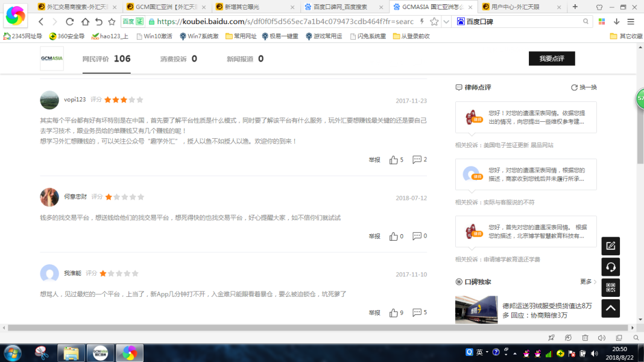Click the 百度口碑 search input box

tap(522, 22)
